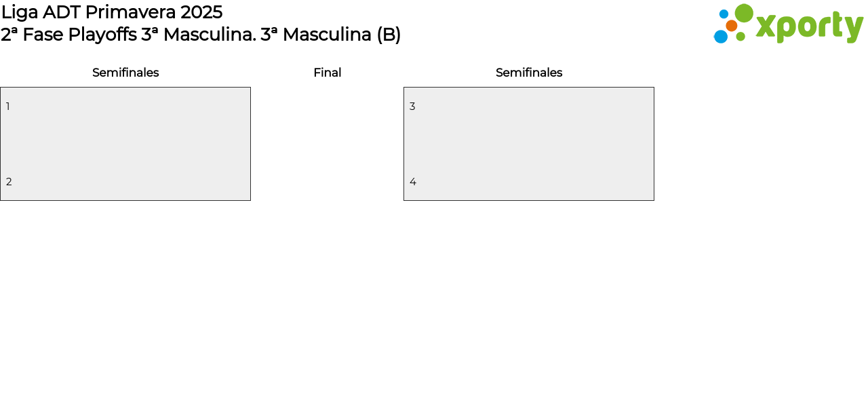Select the right Semifinales column header
Screen dimensions: 868x416
click(529, 73)
